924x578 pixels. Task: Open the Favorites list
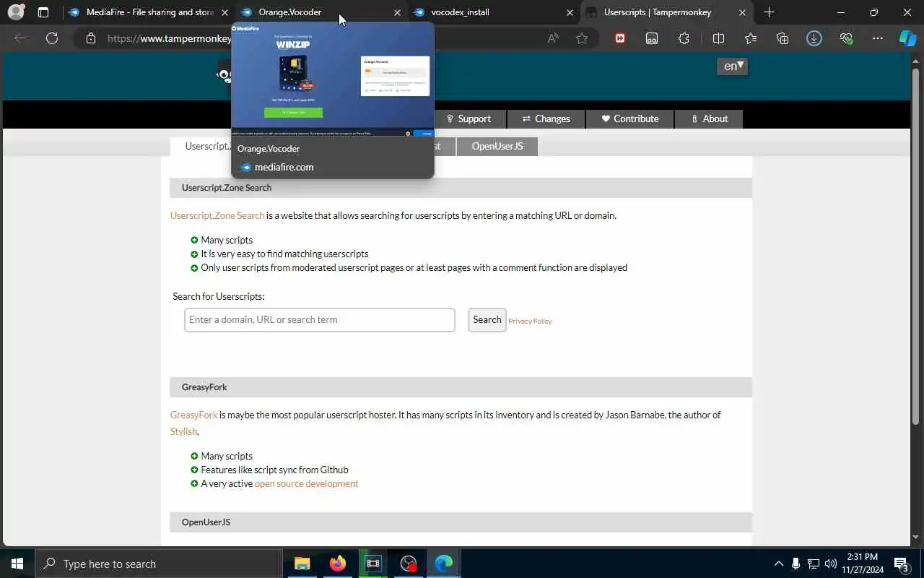point(751,38)
